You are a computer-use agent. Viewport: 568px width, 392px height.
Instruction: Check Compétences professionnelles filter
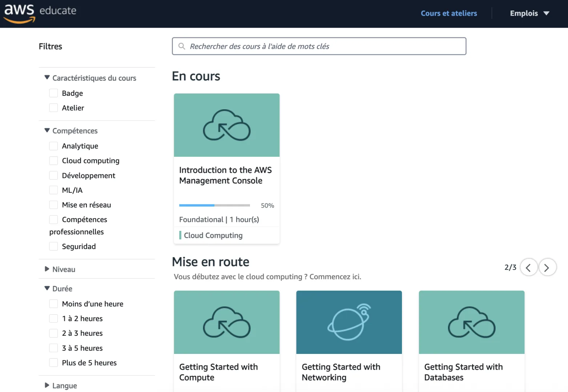(53, 220)
